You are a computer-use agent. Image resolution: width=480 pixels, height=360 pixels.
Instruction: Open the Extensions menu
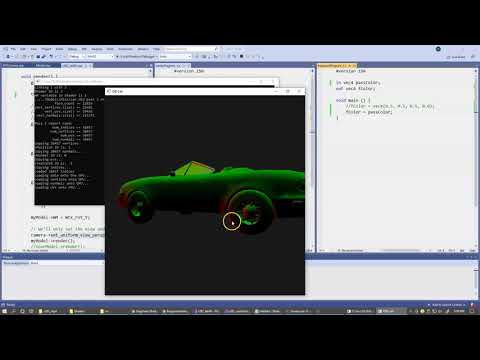coord(125,49)
